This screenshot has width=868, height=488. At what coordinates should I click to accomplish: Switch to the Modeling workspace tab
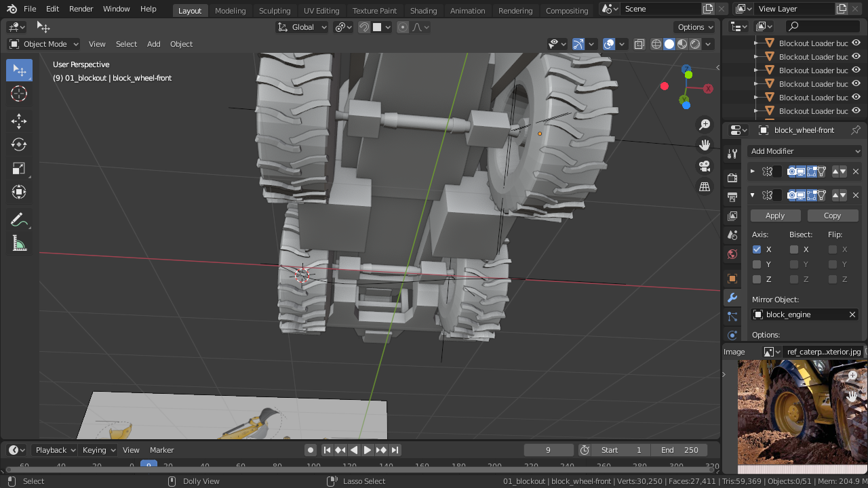pyautogui.click(x=231, y=10)
